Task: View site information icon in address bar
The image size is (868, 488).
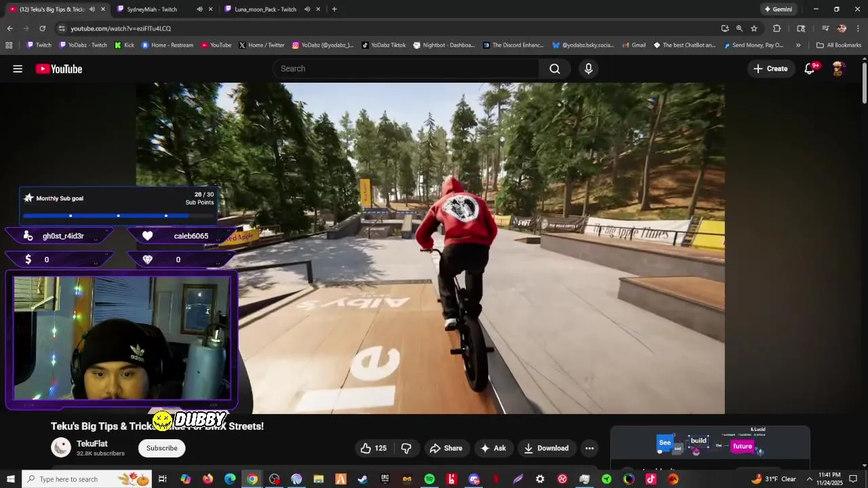Action: click(62, 28)
